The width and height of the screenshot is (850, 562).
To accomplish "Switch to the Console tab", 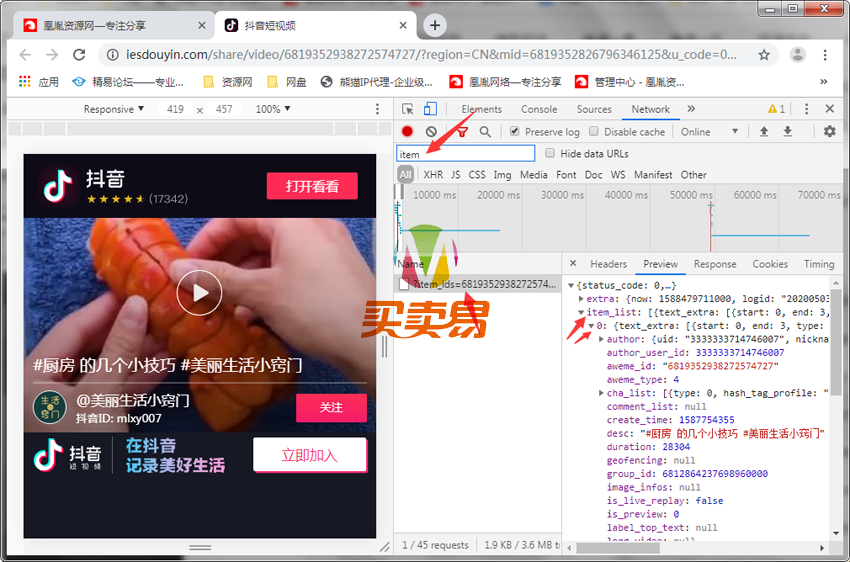I will click(x=539, y=109).
